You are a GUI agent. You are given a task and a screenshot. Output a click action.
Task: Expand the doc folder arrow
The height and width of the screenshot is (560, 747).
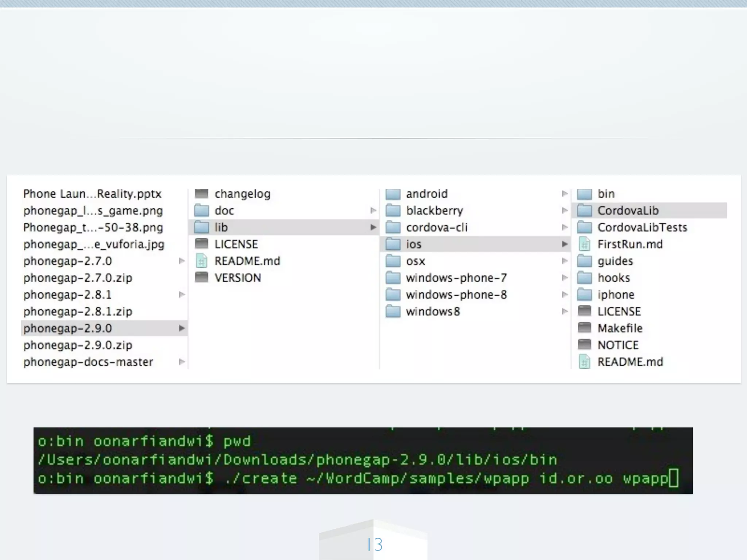(373, 210)
